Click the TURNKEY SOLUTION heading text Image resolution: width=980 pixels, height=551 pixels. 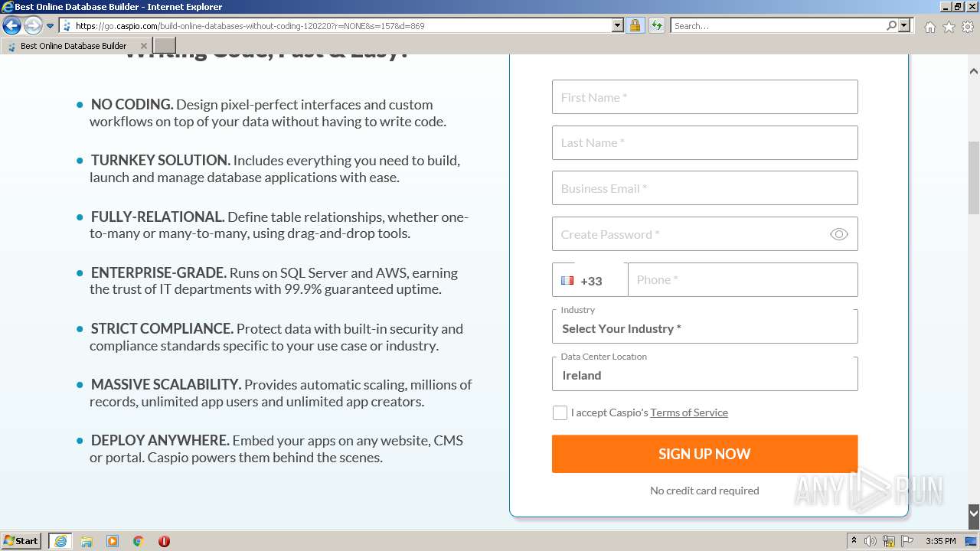[160, 161]
